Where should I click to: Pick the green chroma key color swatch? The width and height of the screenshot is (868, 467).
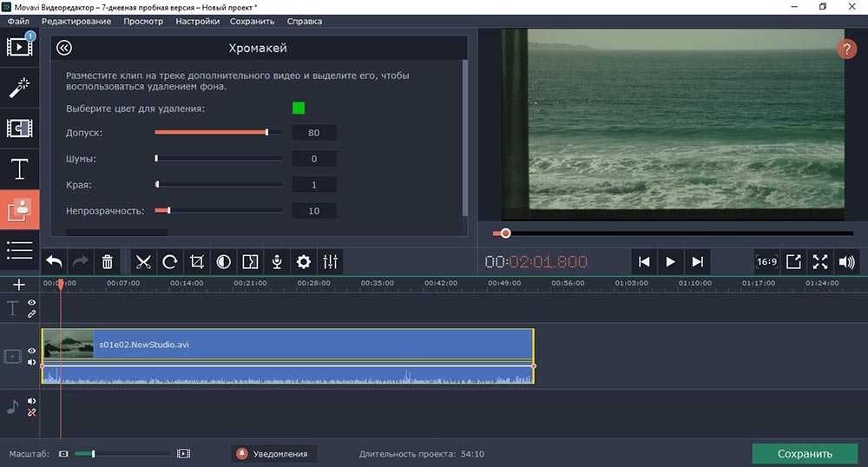point(299,109)
